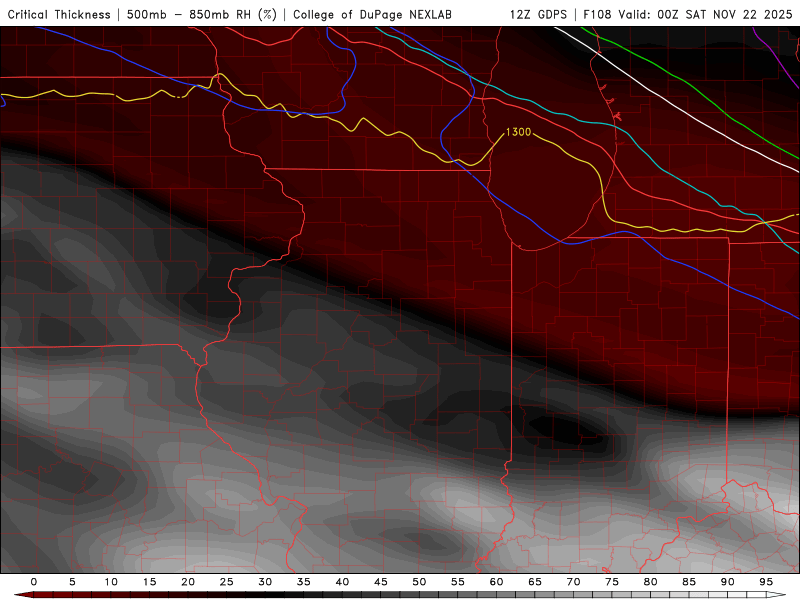This screenshot has width=800, height=600.
Task: Click colorbar tick label "25"
Action: 227,582
